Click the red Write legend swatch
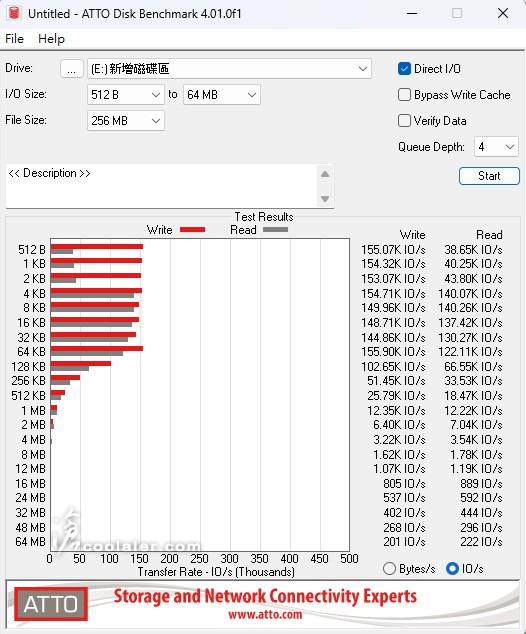The width and height of the screenshot is (526, 634). [192, 230]
